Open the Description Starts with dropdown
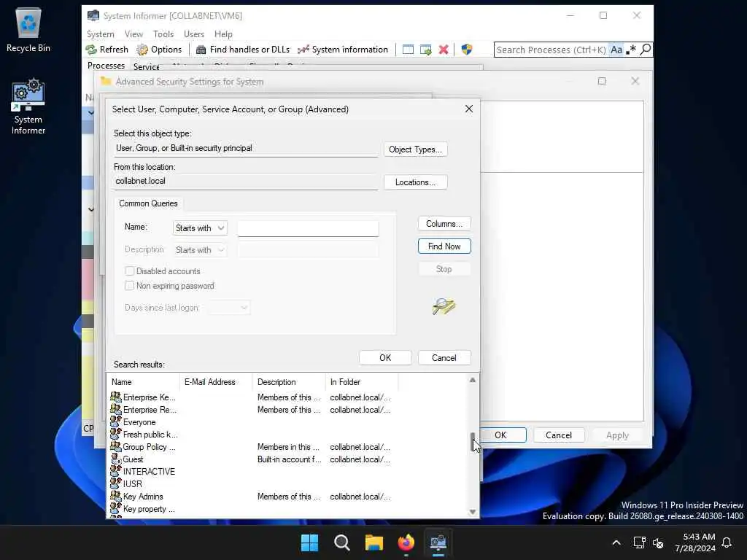Viewport: 747px width, 560px height. (200, 250)
